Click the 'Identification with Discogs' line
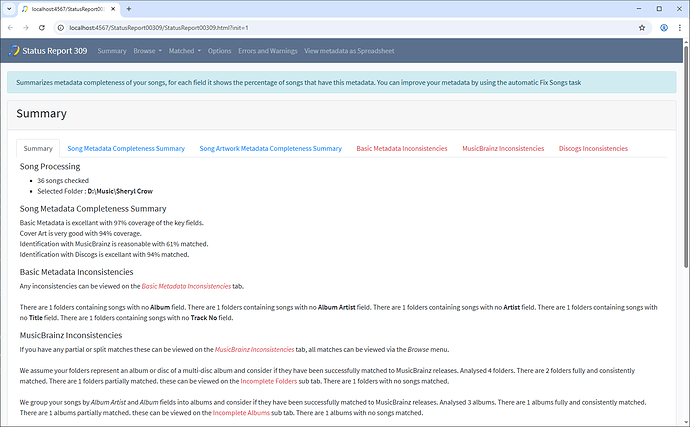Screen dimensions: 690x427 point(104,254)
